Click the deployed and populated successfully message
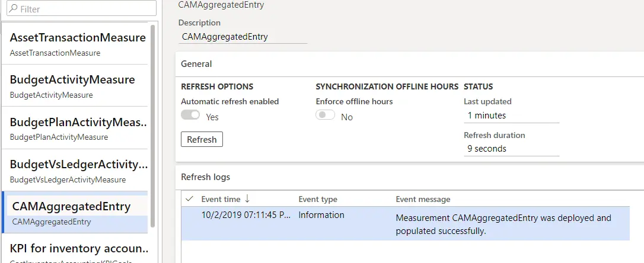Image resolution: width=644 pixels, height=263 pixels. (503, 224)
